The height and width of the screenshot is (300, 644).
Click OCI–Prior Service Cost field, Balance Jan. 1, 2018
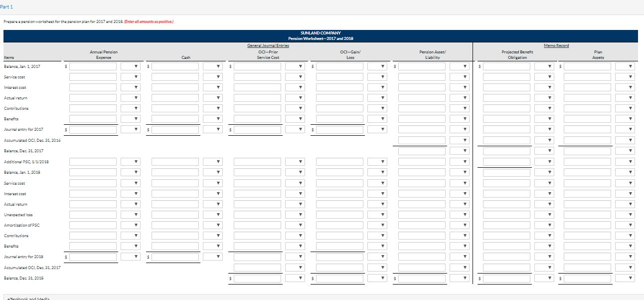(x=257, y=172)
